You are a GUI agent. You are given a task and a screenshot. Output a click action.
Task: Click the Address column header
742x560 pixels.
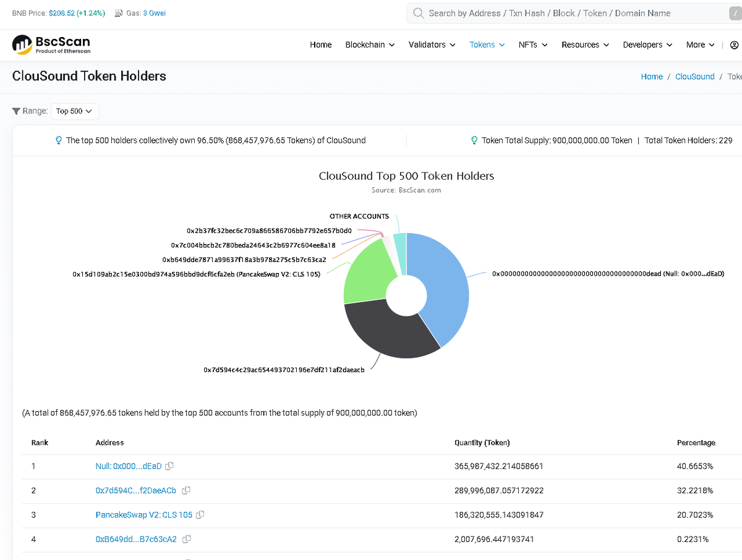pyautogui.click(x=109, y=443)
